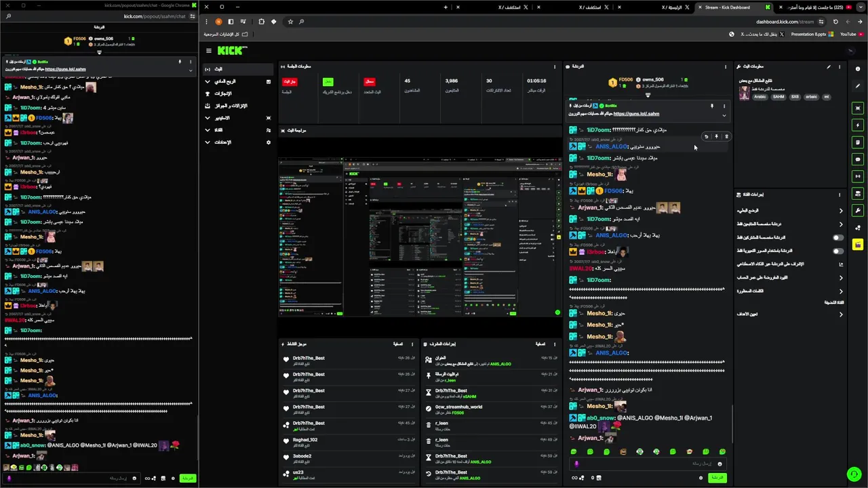This screenshot has width=868, height=488.
Task: Open Chrome three-dot menu in dashboard window
Action: coord(206,21)
